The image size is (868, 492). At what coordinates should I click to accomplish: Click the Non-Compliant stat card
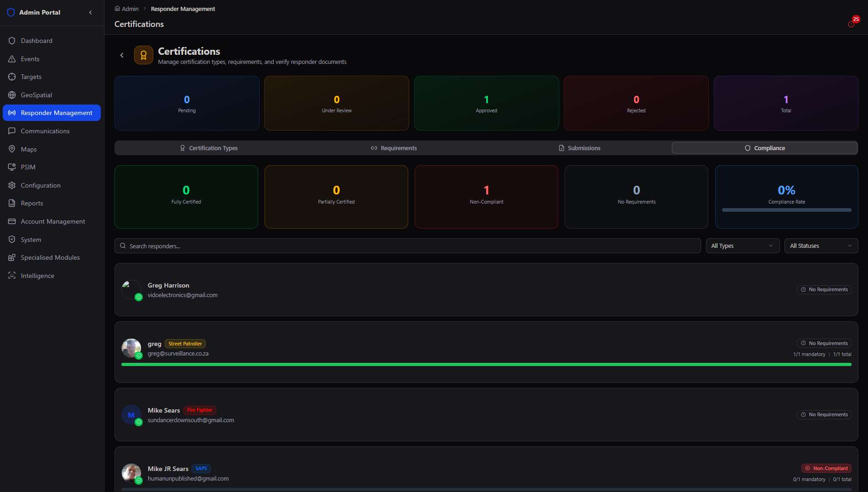click(486, 197)
